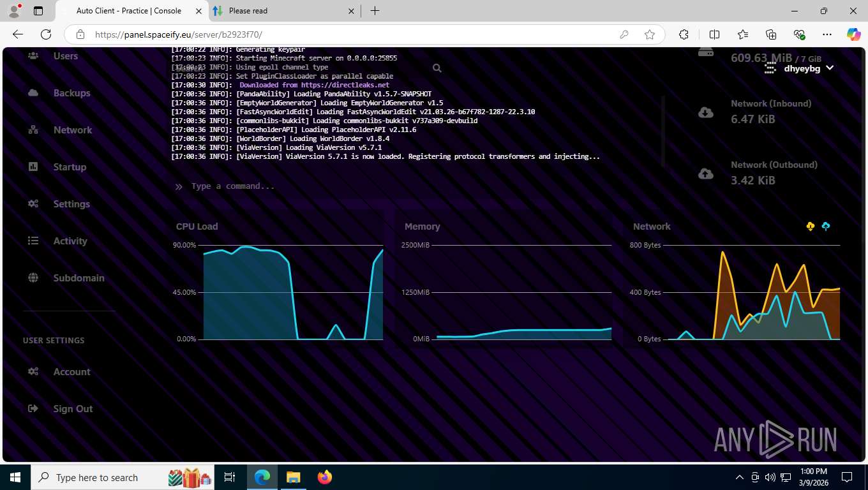This screenshot has width=868, height=490.
Task: Open the Copilot sidebar
Action: click(854, 34)
